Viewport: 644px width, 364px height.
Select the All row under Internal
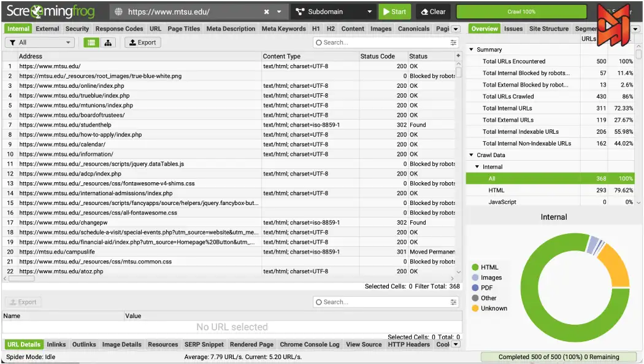click(550, 179)
